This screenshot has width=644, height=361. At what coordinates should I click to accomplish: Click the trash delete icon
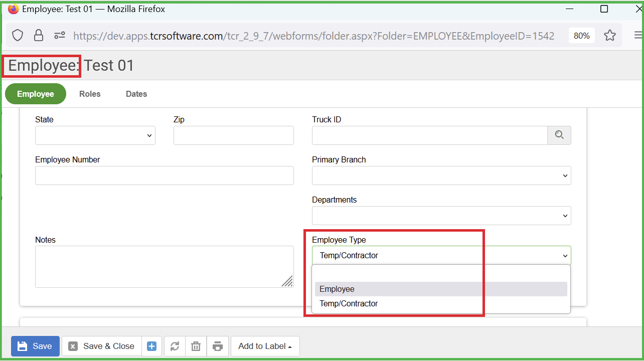(196, 346)
